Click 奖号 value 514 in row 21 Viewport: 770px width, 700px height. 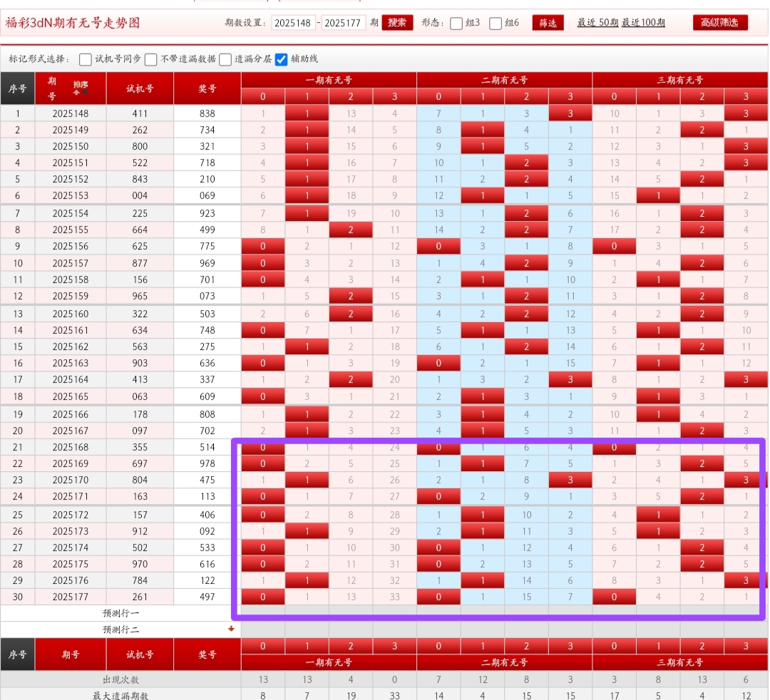207,448
